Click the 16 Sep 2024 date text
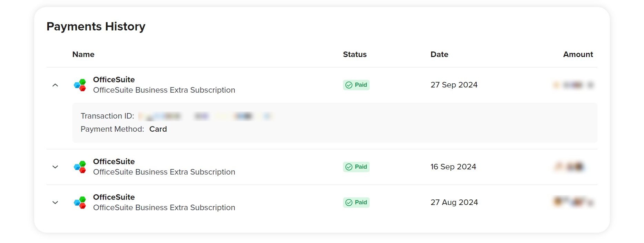The image size is (644, 243). [453, 167]
